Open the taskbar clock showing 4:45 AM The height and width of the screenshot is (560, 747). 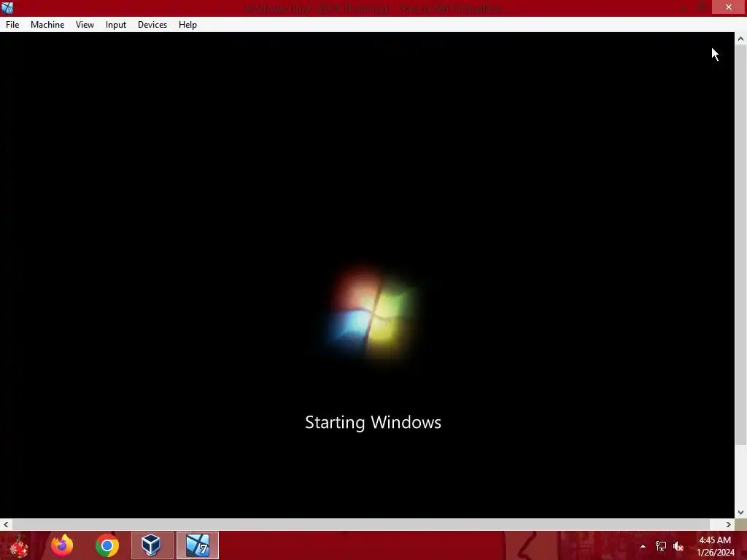[x=715, y=546]
